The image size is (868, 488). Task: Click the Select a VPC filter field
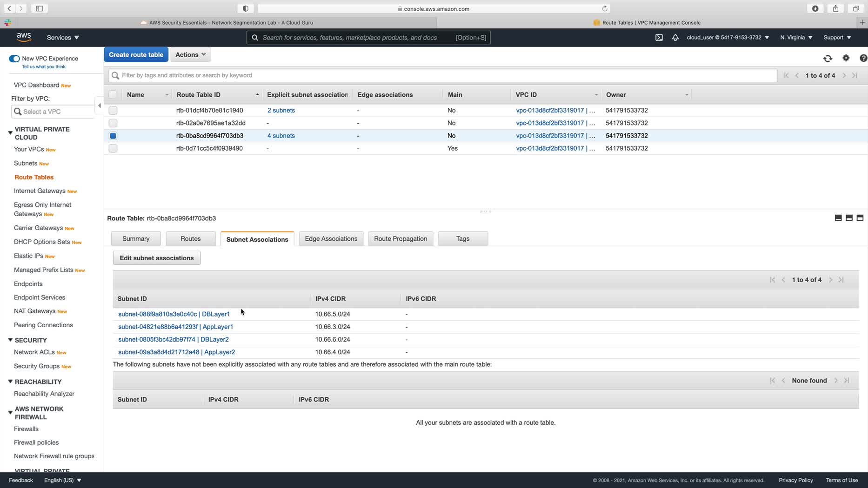point(53,112)
